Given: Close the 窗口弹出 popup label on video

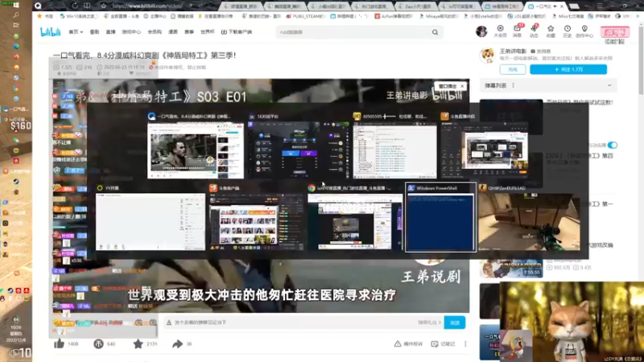Looking at the screenshot, I should (462, 86).
